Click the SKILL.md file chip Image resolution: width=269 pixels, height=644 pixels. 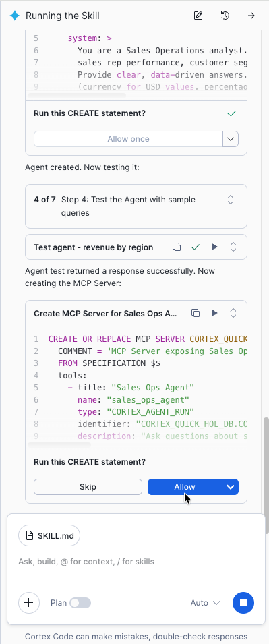(49, 535)
